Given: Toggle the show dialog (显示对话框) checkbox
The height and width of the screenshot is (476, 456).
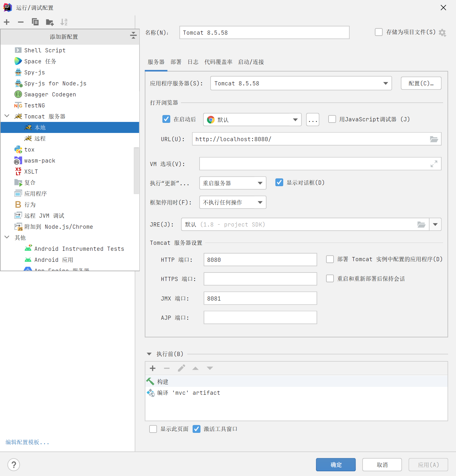Looking at the screenshot, I should (x=279, y=182).
